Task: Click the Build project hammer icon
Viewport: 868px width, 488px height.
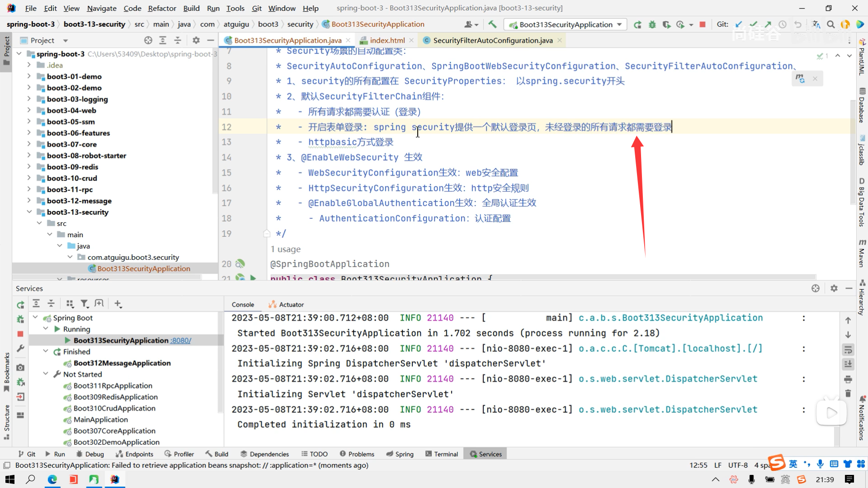Action: (x=492, y=24)
